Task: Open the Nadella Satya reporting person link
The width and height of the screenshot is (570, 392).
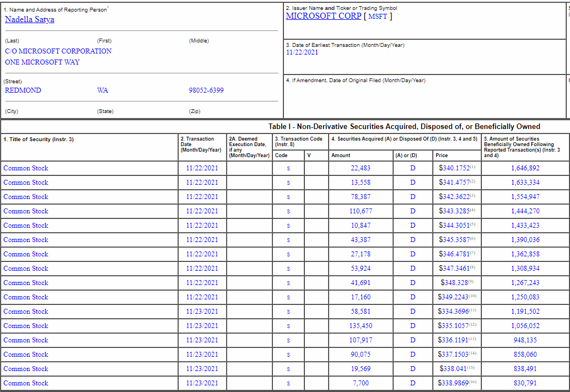Action: click(30, 20)
